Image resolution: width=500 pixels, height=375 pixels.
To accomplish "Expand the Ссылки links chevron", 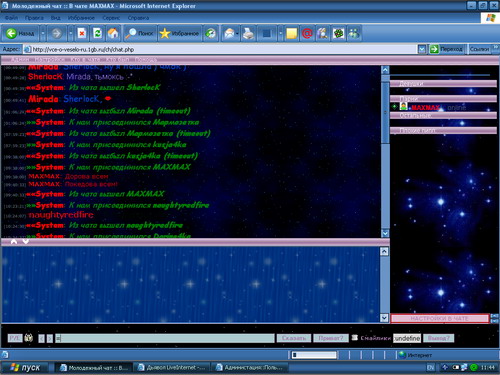I will tap(495, 48).
